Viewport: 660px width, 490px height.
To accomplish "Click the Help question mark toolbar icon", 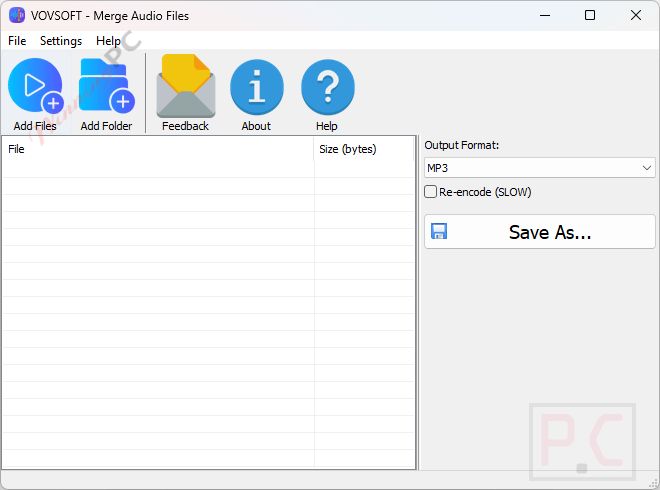I will [327, 87].
